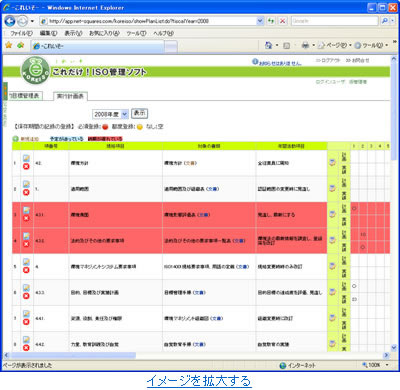Viewport: 400px width, 390px height.
Task: Click the search magnifier icon
Action: tap(384, 21)
